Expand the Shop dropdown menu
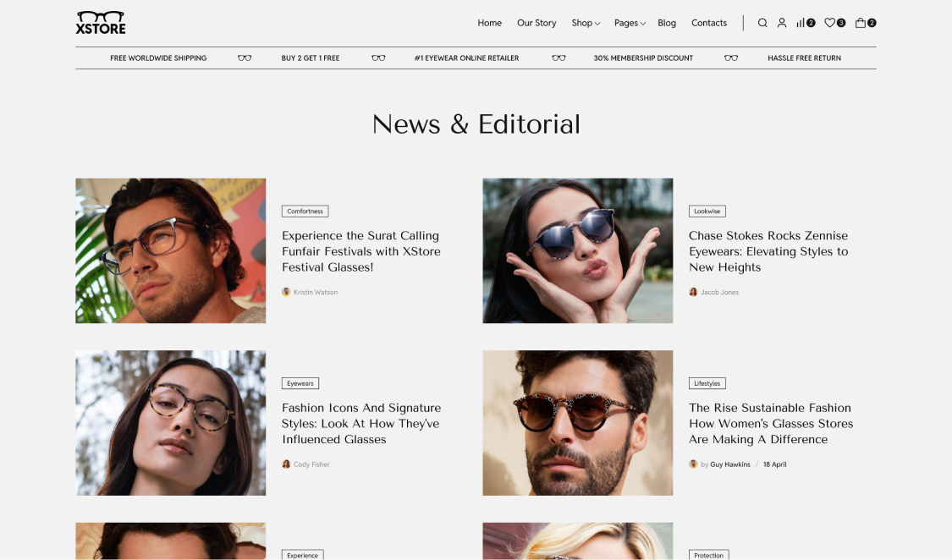Screen dimensions: 952x560 tap(585, 23)
